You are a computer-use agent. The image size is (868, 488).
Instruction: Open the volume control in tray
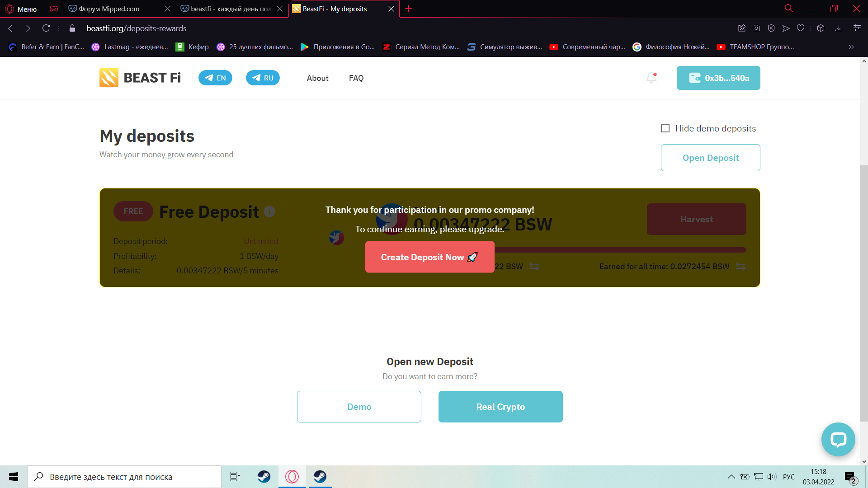click(772, 477)
